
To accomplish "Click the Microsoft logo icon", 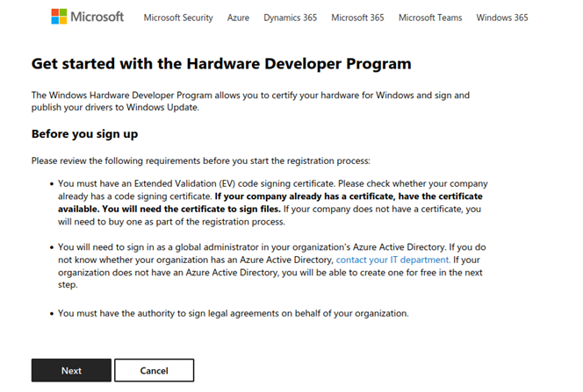I will pyautogui.click(x=59, y=17).
